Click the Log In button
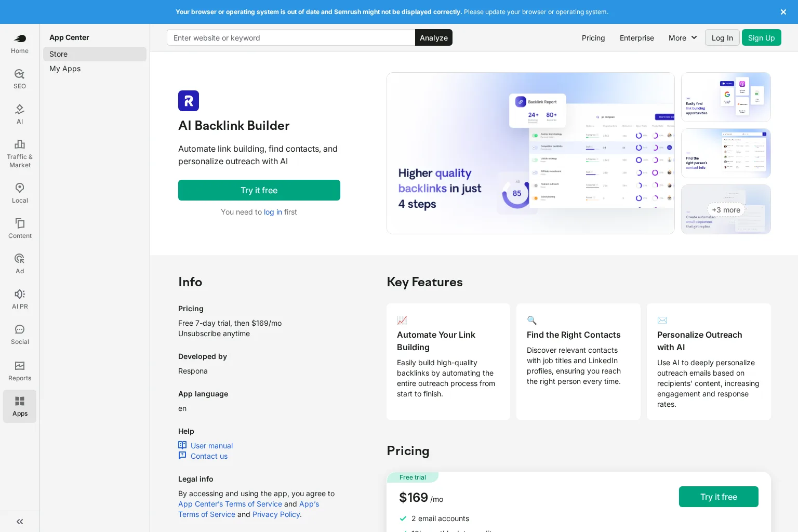This screenshot has width=798, height=532. click(x=722, y=37)
